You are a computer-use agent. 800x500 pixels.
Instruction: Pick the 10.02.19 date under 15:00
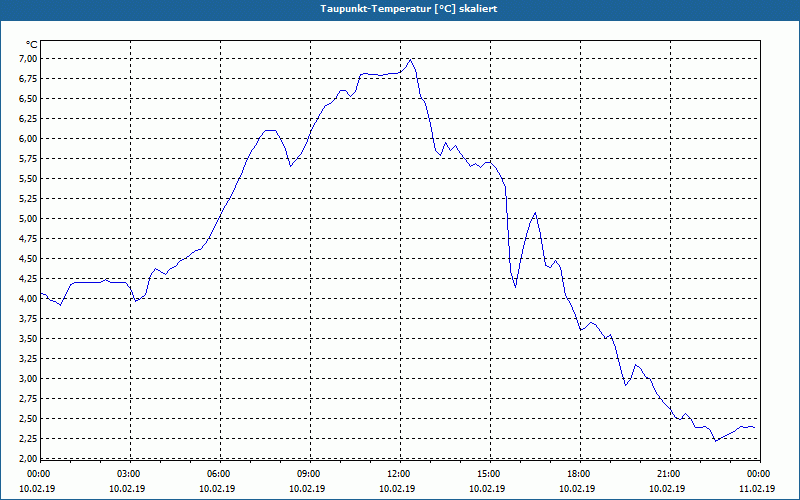coord(487,489)
